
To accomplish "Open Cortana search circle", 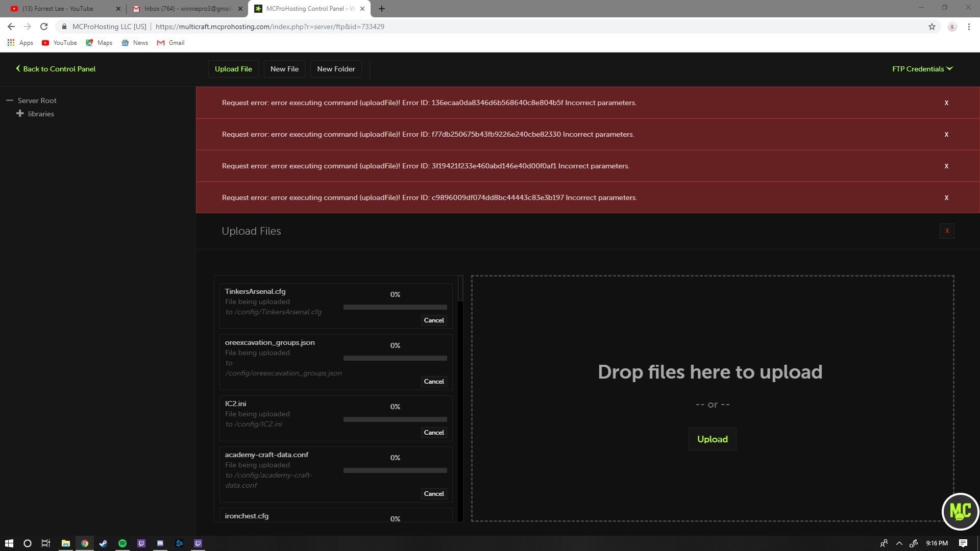I will point(28,543).
